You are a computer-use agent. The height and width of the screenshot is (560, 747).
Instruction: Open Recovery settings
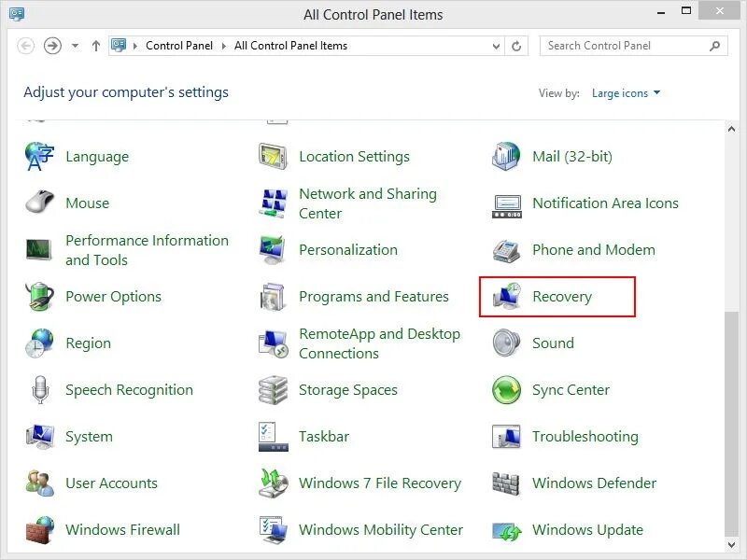[x=560, y=296]
